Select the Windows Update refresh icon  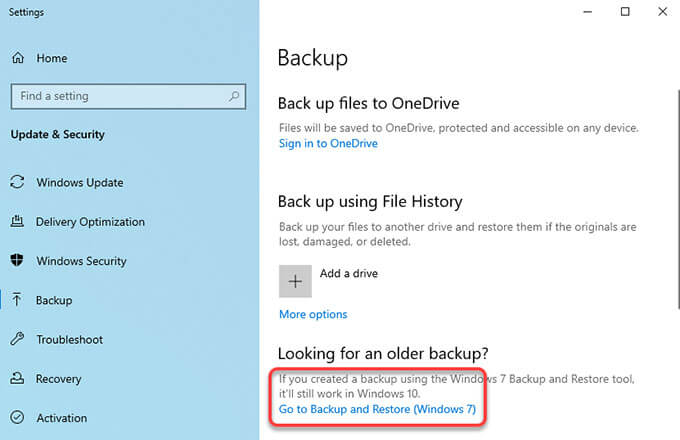coord(17,182)
